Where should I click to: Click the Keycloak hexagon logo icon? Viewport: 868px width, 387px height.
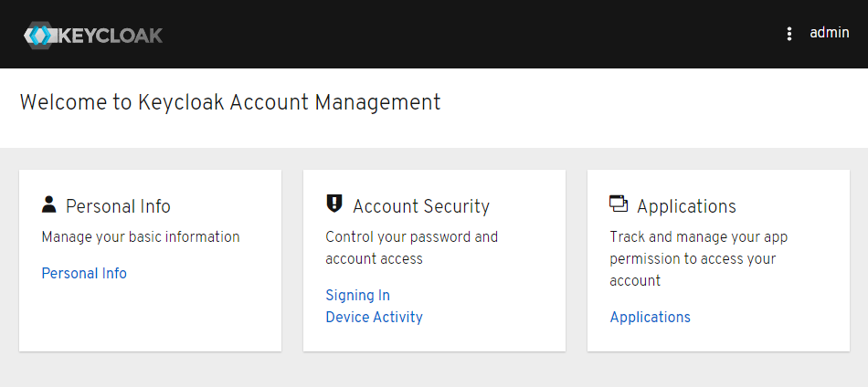40,36
